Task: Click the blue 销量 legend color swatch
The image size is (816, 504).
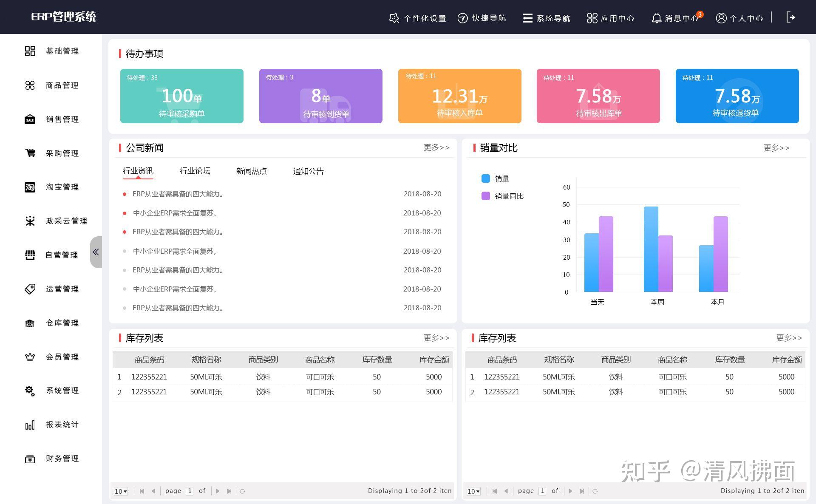Action: coord(485,178)
